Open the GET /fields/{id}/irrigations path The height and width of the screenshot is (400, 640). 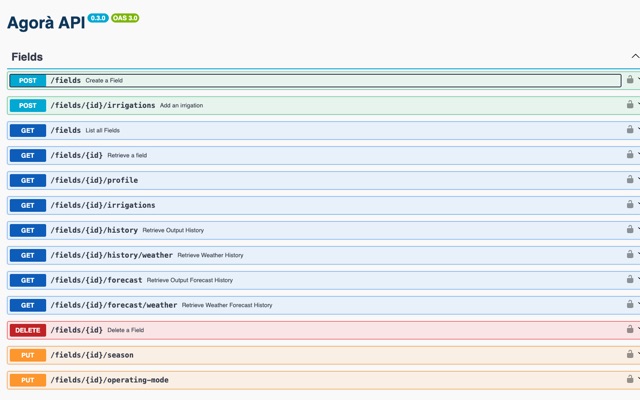tap(103, 205)
